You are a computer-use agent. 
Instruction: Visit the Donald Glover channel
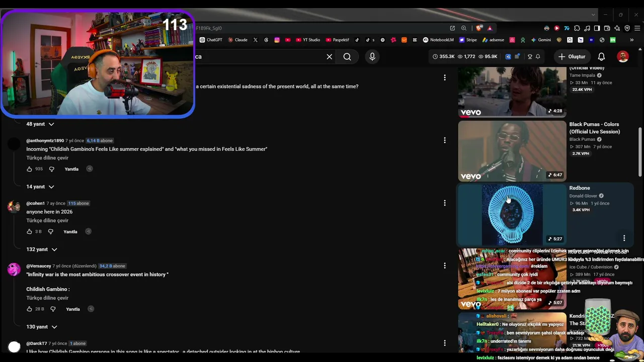tap(583, 196)
